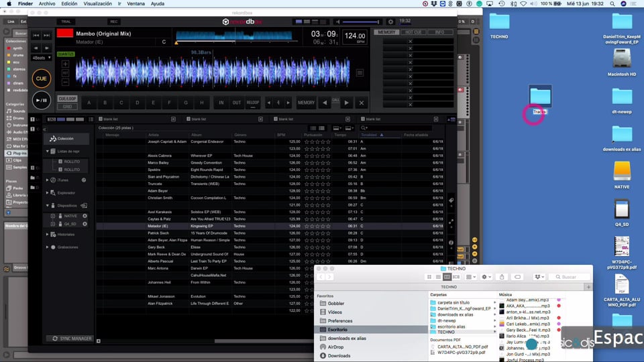
Task: Jump to previous track in rekordbox player
Action: coord(36,36)
